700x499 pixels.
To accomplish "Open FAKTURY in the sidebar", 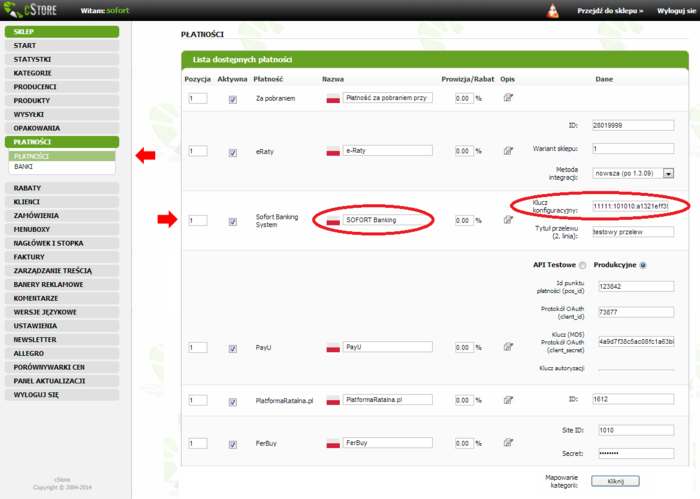I will pos(62,257).
